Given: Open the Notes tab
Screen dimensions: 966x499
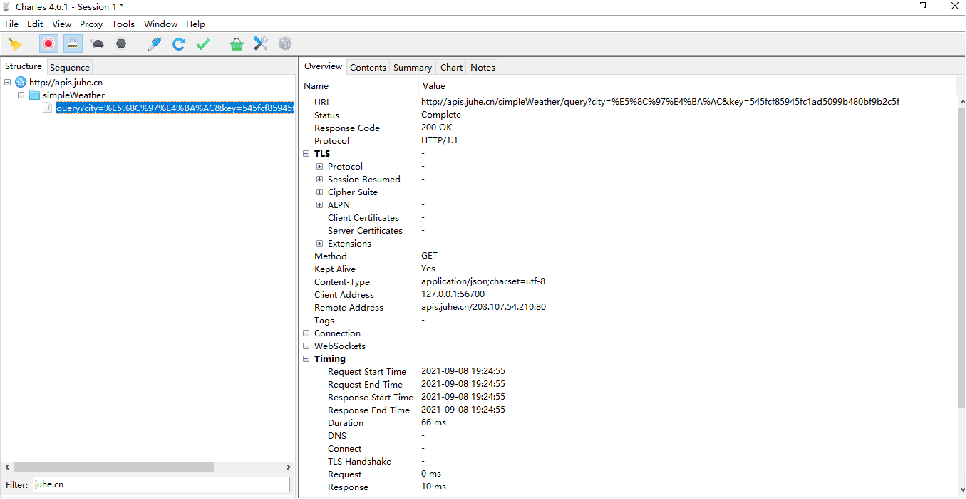Looking at the screenshot, I should point(483,67).
